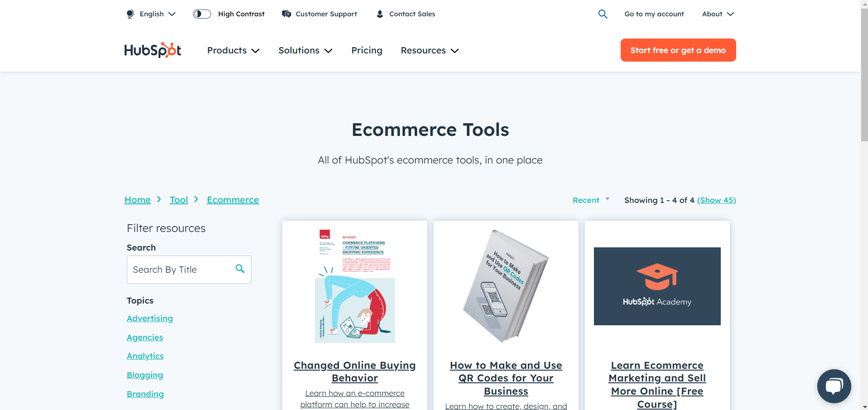Filter by Advertising topic
The width and height of the screenshot is (868, 410).
(x=150, y=318)
